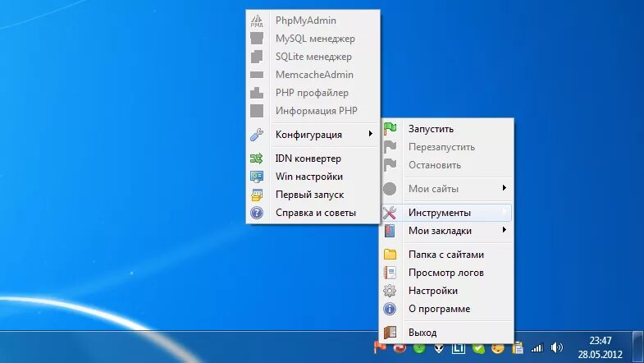Open MySQL менеджер from tools submenu
644x363 pixels.
click(x=313, y=39)
